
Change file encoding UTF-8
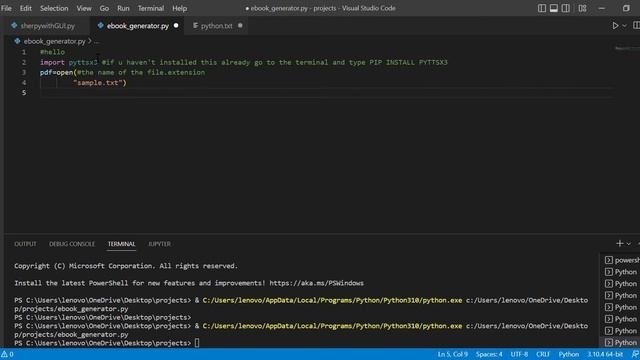[519, 354]
